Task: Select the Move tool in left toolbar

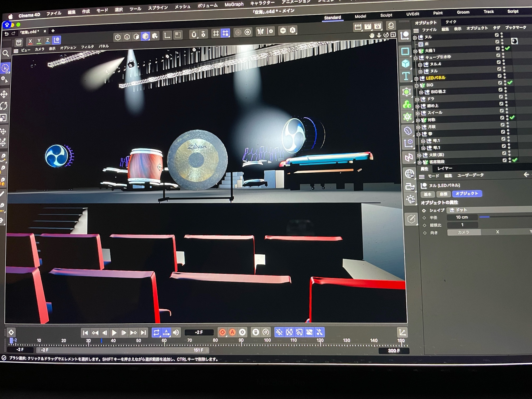Action: 4,94
